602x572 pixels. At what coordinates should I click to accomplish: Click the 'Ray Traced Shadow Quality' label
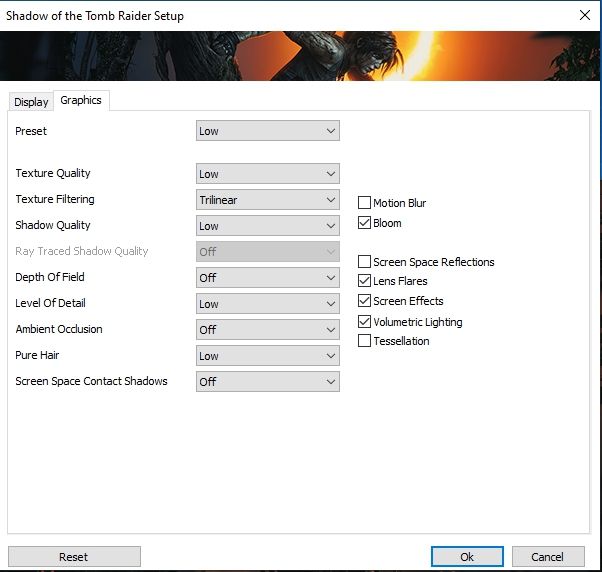tap(82, 251)
